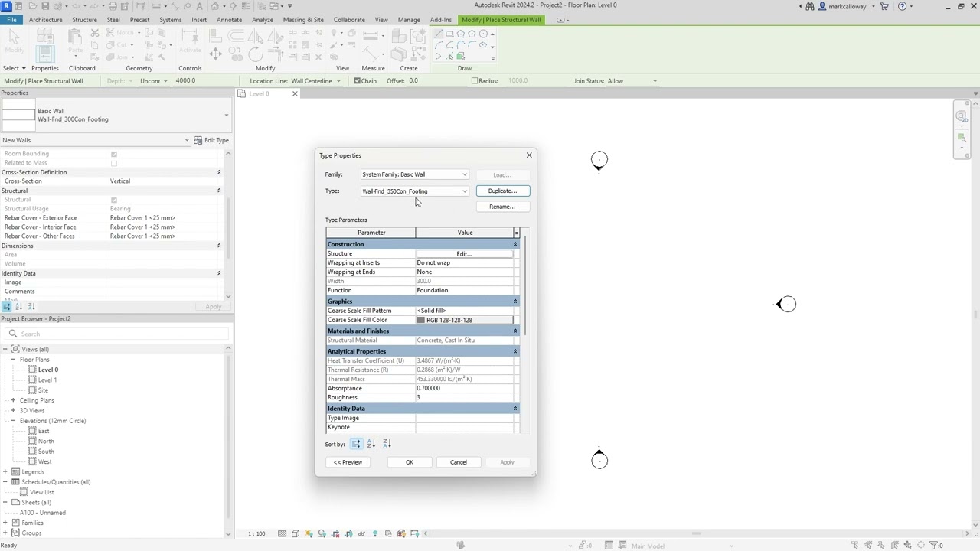This screenshot has width=980, height=551.
Task: Open the Massing & Site ribbon tab
Action: 303,20
